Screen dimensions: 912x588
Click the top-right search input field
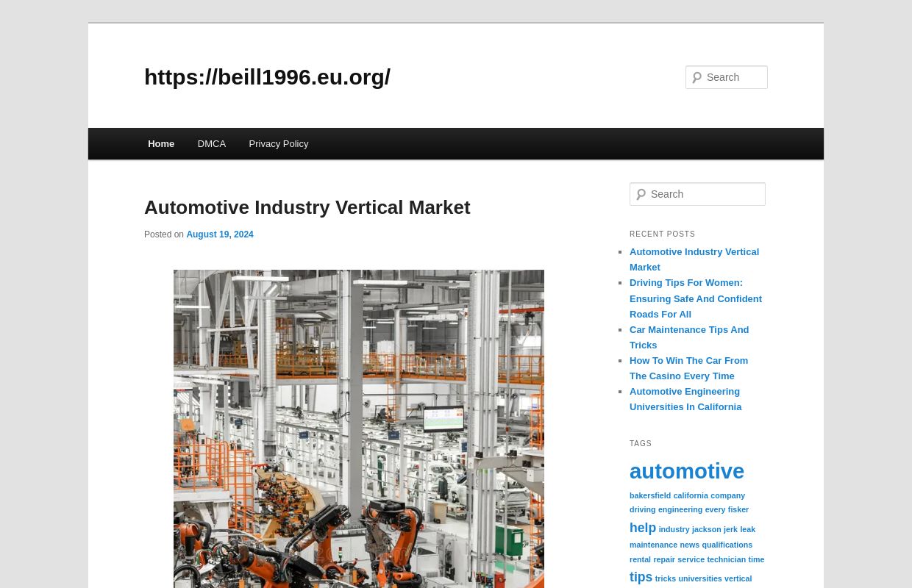(x=733, y=77)
